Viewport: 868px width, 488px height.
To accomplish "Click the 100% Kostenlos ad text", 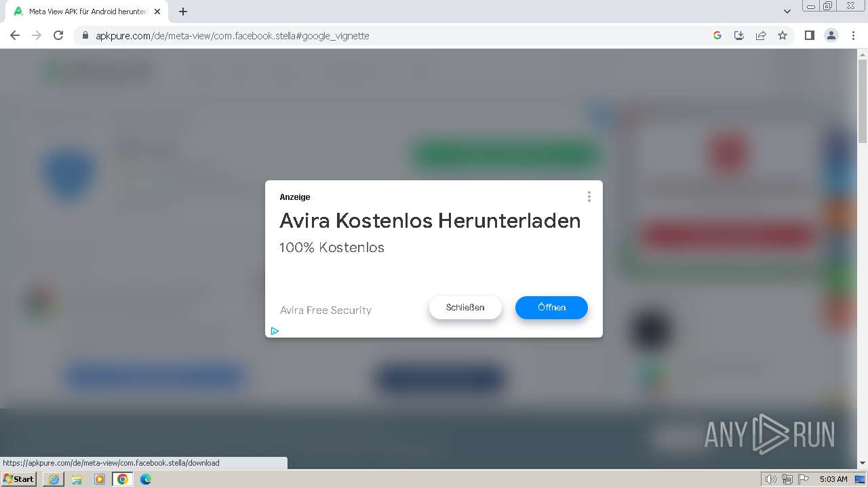I will [x=332, y=247].
